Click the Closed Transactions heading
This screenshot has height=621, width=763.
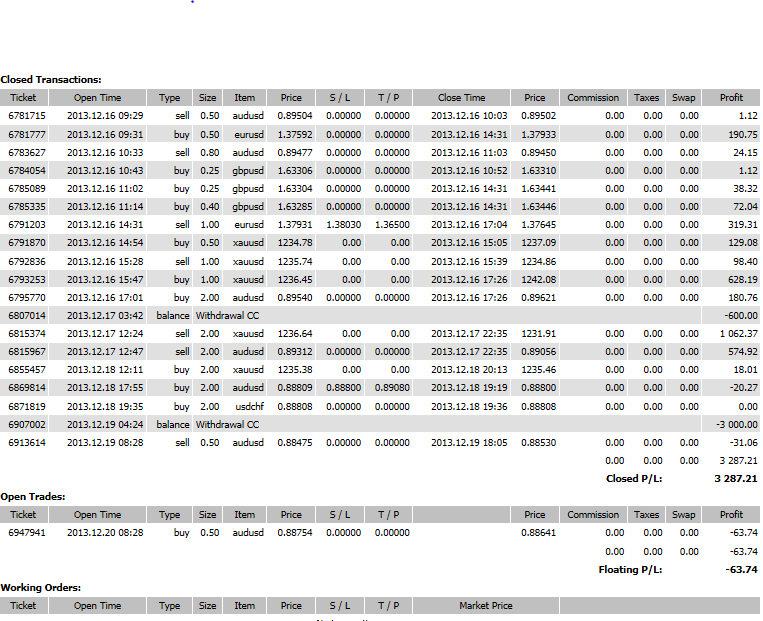[x=51, y=80]
